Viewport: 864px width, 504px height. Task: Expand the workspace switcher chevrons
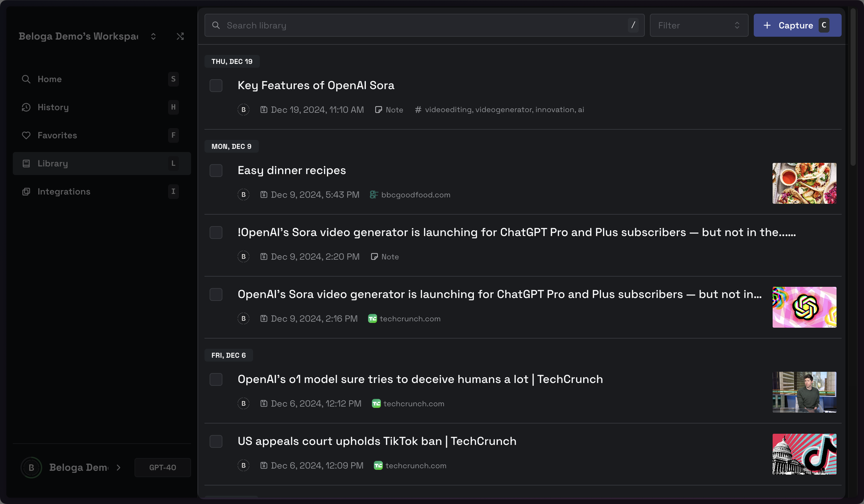(153, 36)
